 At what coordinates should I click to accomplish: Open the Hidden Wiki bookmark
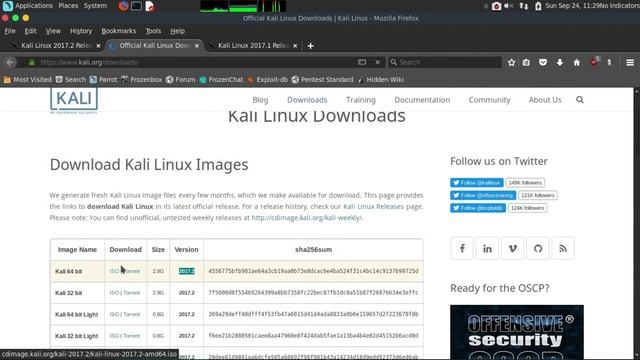[x=380, y=80]
